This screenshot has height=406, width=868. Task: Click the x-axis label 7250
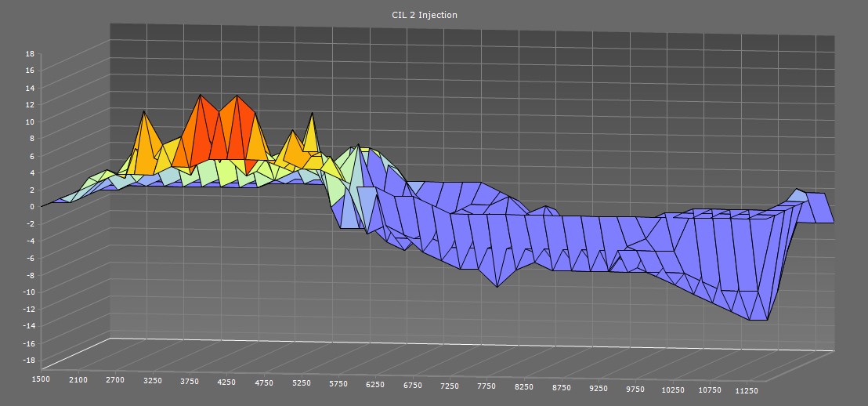click(450, 386)
